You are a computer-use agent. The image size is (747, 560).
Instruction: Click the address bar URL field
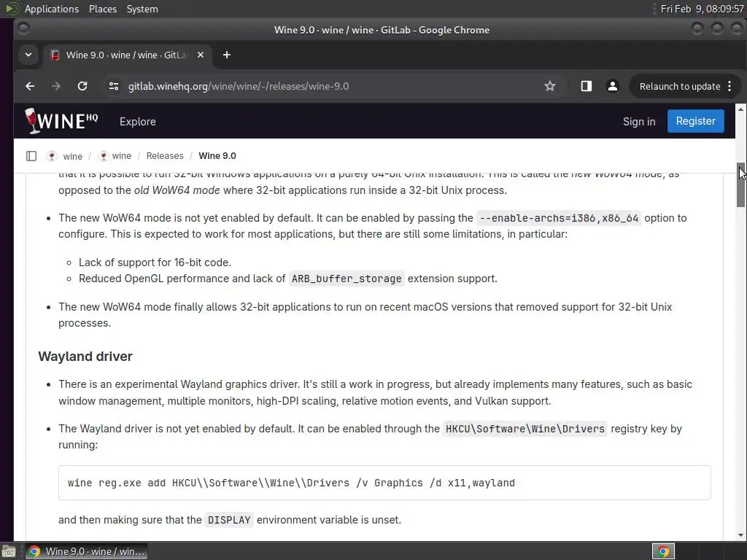[x=333, y=86]
